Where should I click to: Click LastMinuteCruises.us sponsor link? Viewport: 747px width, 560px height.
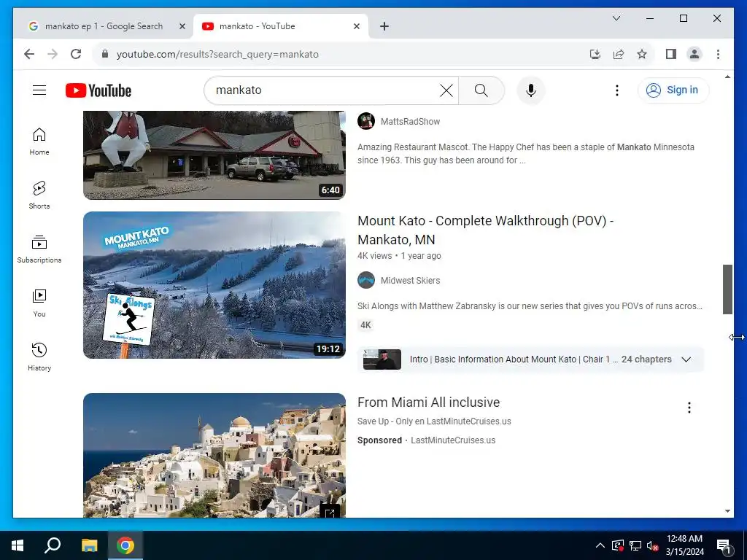tap(452, 440)
